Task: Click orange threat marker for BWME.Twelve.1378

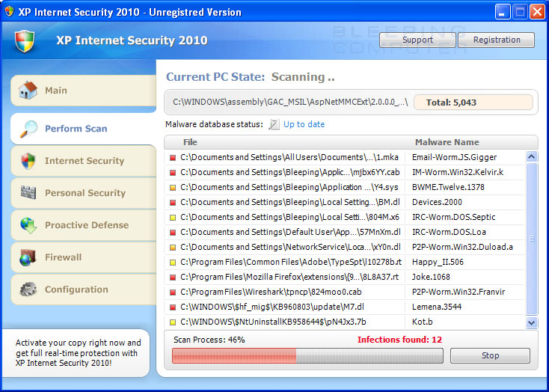Action: click(x=173, y=188)
